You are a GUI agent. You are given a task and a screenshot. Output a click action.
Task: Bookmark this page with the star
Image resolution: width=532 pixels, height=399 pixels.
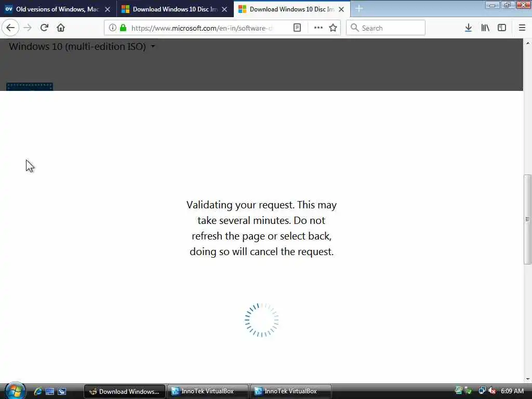click(x=333, y=28)
